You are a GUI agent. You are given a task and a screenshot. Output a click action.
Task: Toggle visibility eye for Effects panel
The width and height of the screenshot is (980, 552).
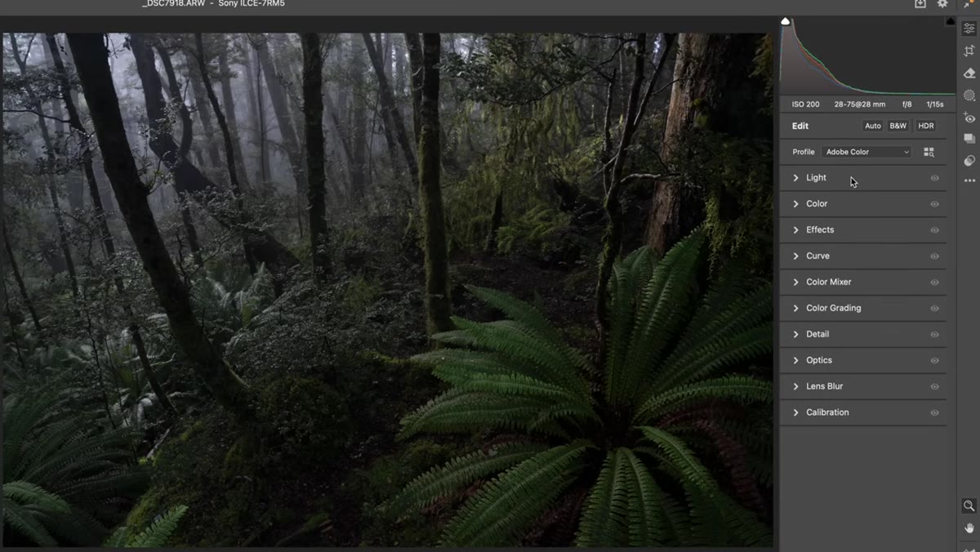[934, 230]
